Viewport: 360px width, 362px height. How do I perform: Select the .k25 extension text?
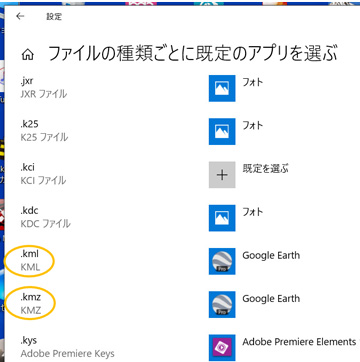[29, 124]
